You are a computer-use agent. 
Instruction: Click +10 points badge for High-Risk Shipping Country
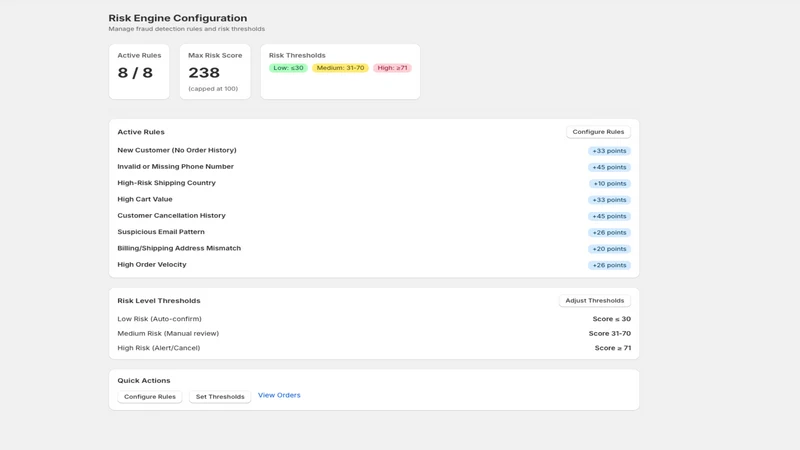pyautogui.click(x=610, y=184)
